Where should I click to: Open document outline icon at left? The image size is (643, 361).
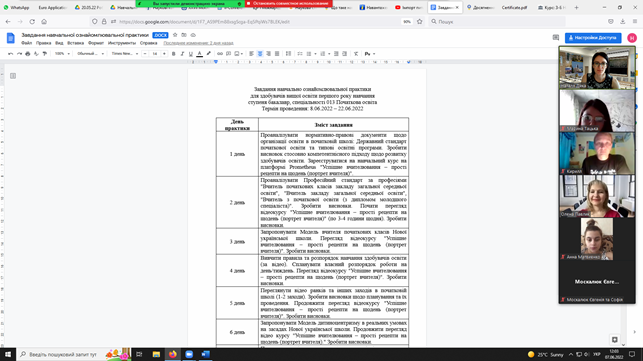tap(13, 76)
